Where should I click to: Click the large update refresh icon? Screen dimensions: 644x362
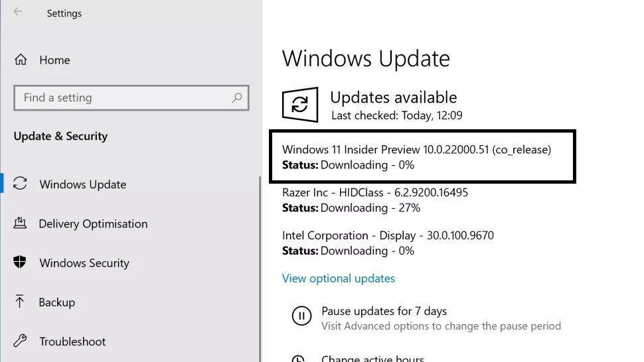pos(300,105)
